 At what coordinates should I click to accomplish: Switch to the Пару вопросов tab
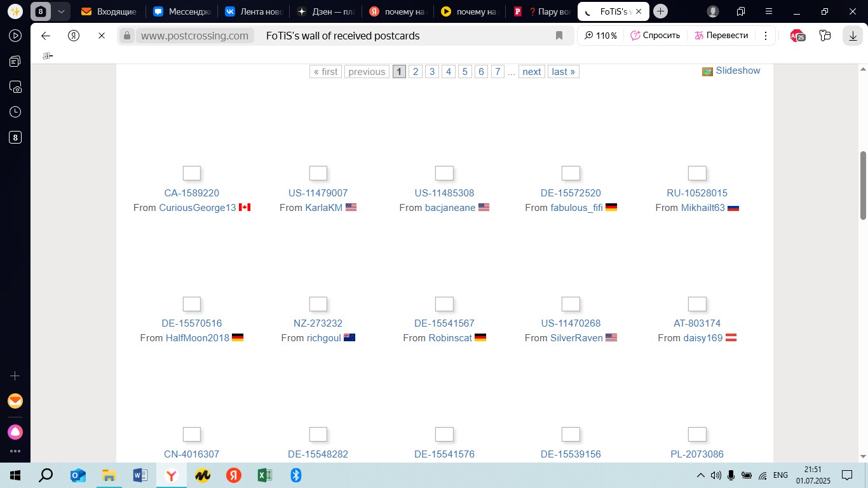(542, 11)
